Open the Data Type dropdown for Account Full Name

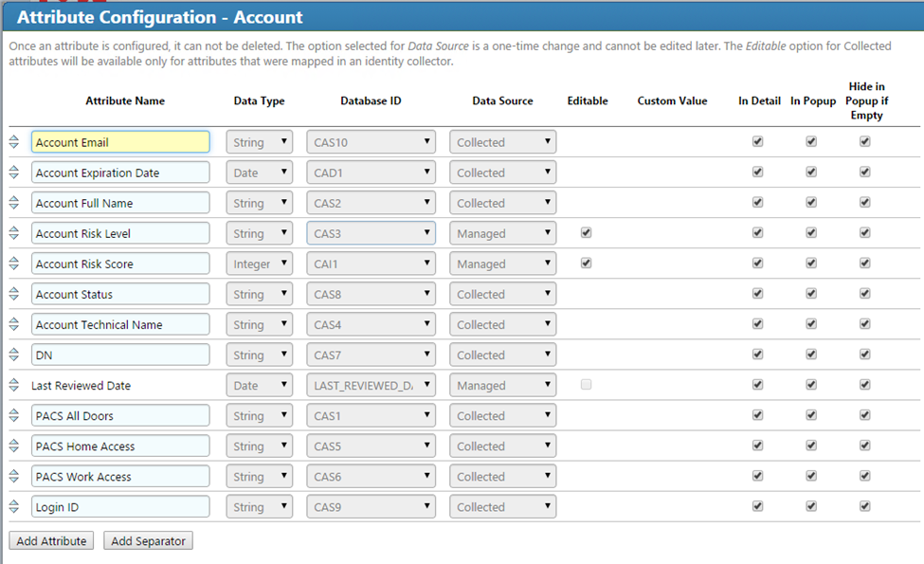(x=259, y=202)
